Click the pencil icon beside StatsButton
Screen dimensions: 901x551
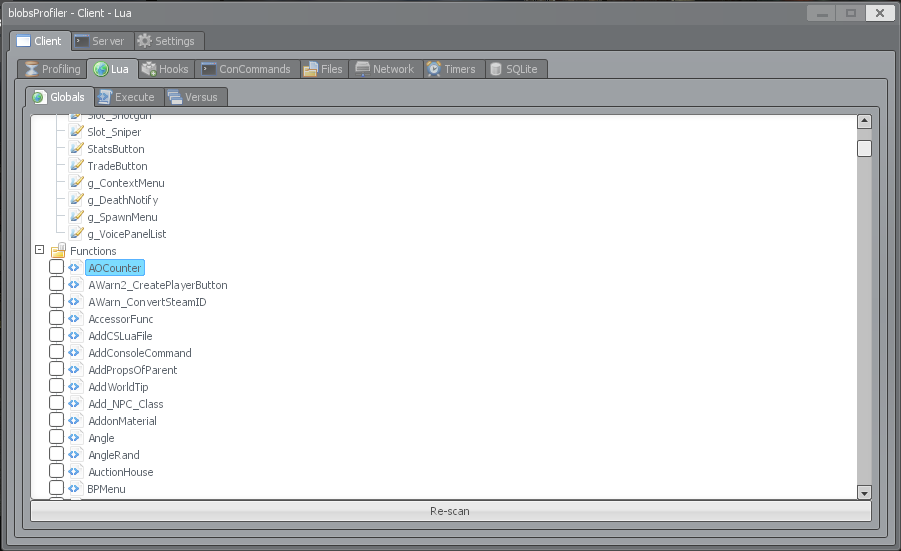pyautogui.click(x=76, y=148)
